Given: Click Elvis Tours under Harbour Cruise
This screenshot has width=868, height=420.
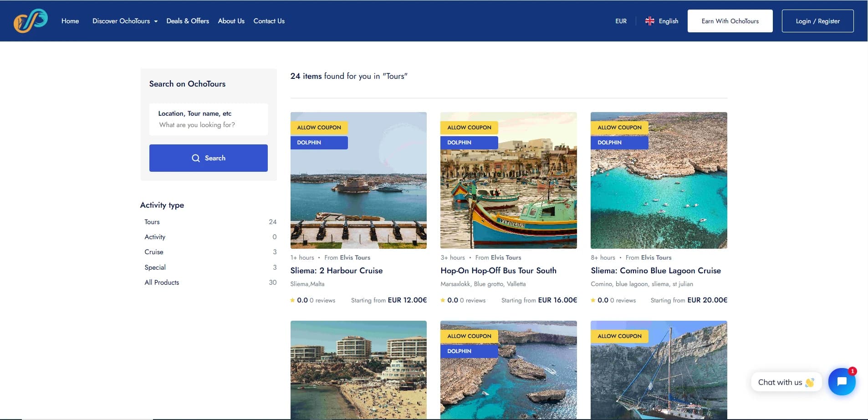Looking at the screenshot, I should (355, 257).
